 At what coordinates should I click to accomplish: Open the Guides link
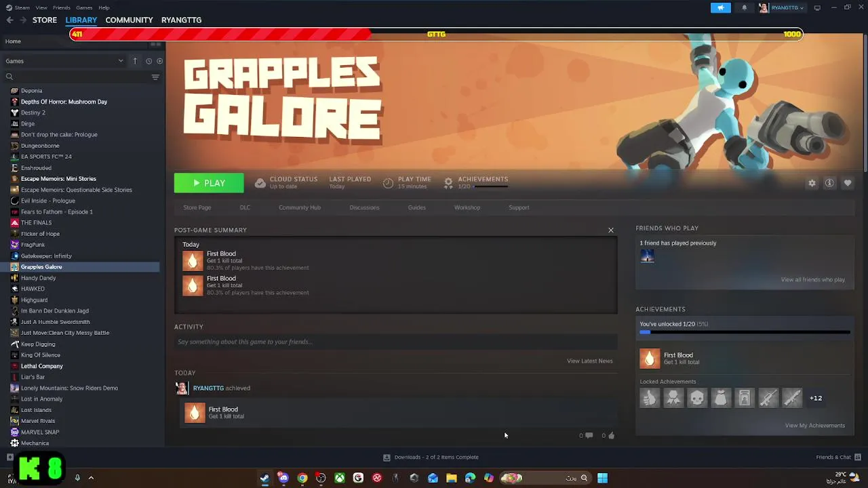pos(417,207)
